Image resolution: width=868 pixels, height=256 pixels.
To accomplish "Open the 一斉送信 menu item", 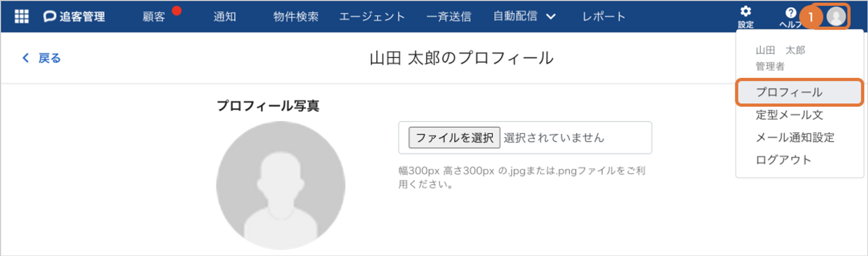I will point(449,17).
